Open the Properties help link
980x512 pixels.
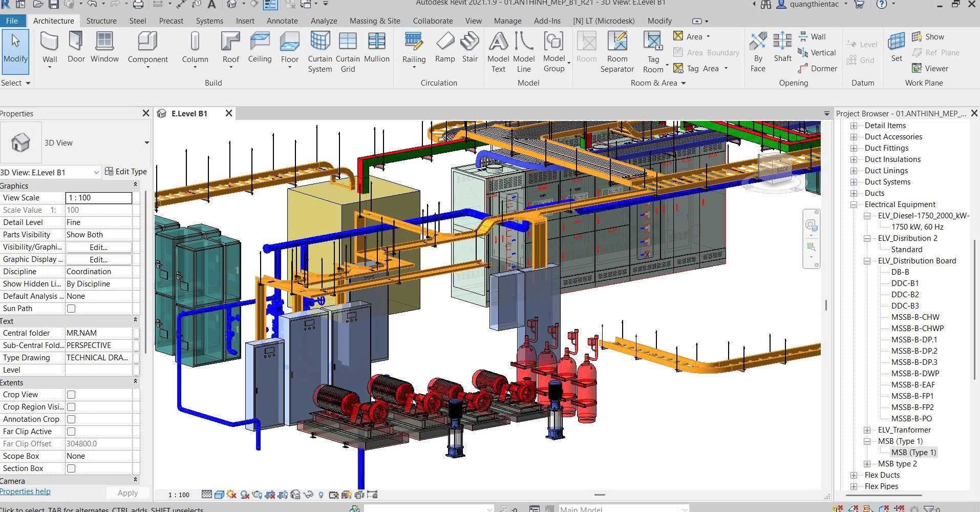pos(25,491)
